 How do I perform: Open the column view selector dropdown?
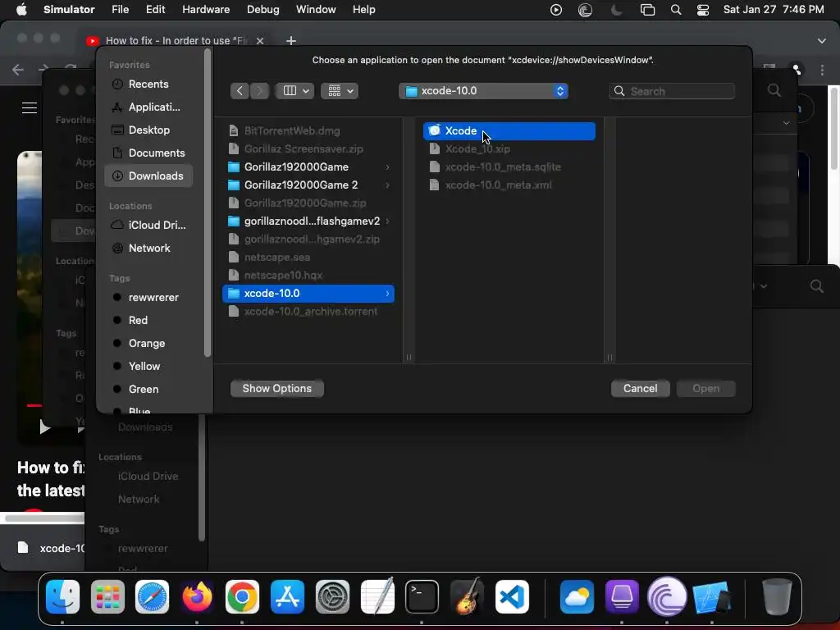295,91
